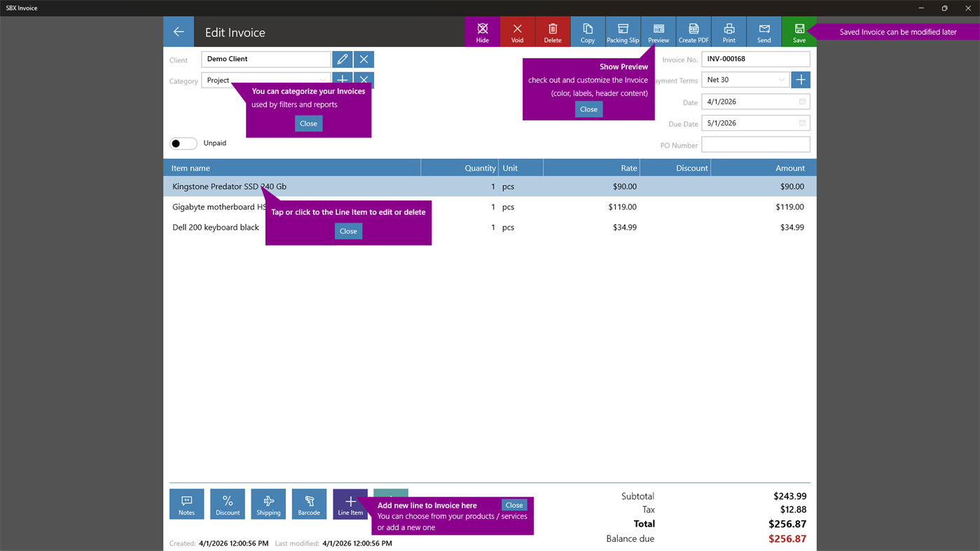This screenshot has height=551, width=980.
Task: Toggle the Unpaid switch
Action: 183,143
